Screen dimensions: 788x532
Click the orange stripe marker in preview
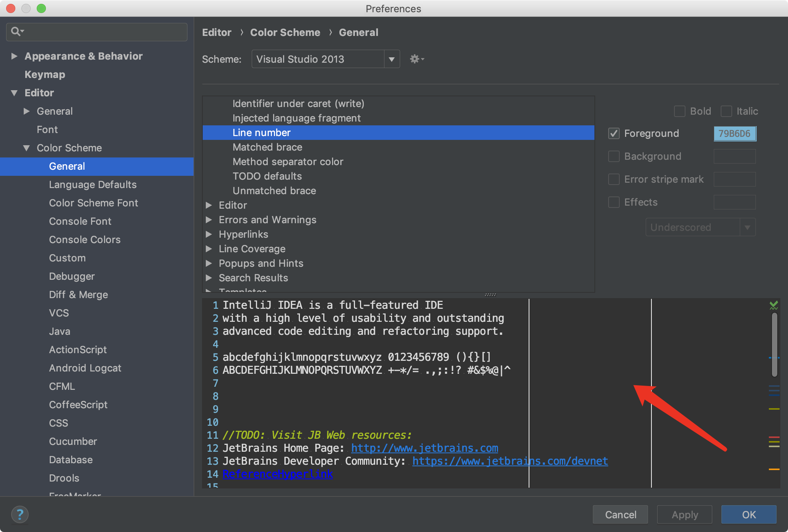[x=774, y=469]
